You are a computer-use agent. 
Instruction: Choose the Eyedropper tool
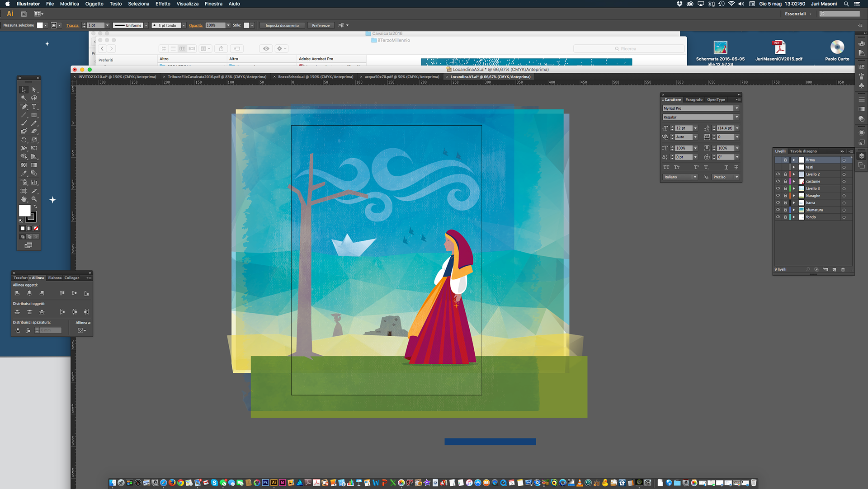point(24,174)
